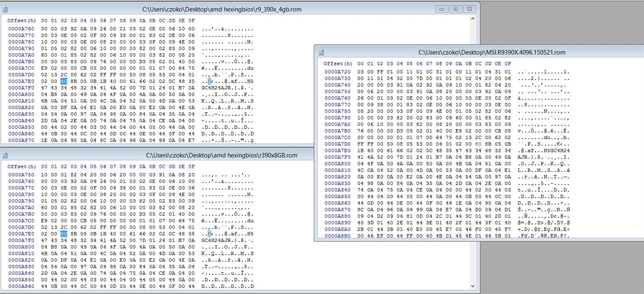Screen dimensions: 644x294
Task: Select offset 0000A870 in r9_390x_4gb.rom window
Action: pos(21,140)
